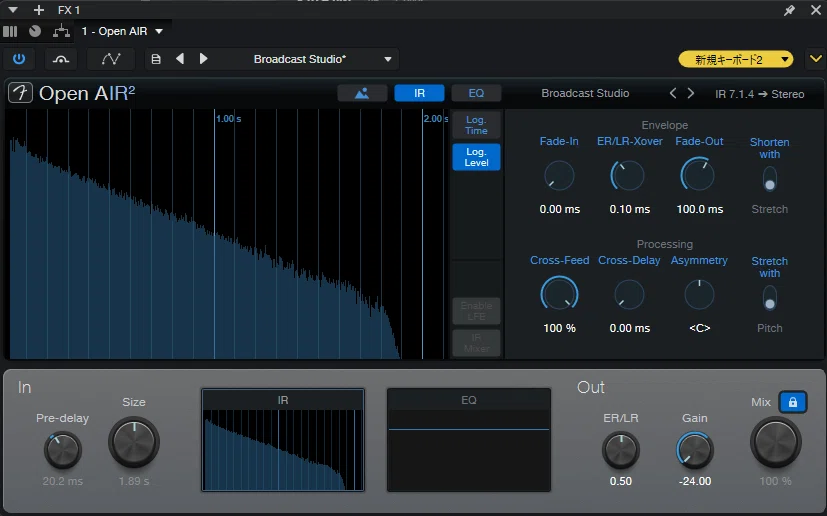Viewport: 827px width, 516px height.
Task: Click the ER/LR balance knob
Action: click(x=621, y=451)
